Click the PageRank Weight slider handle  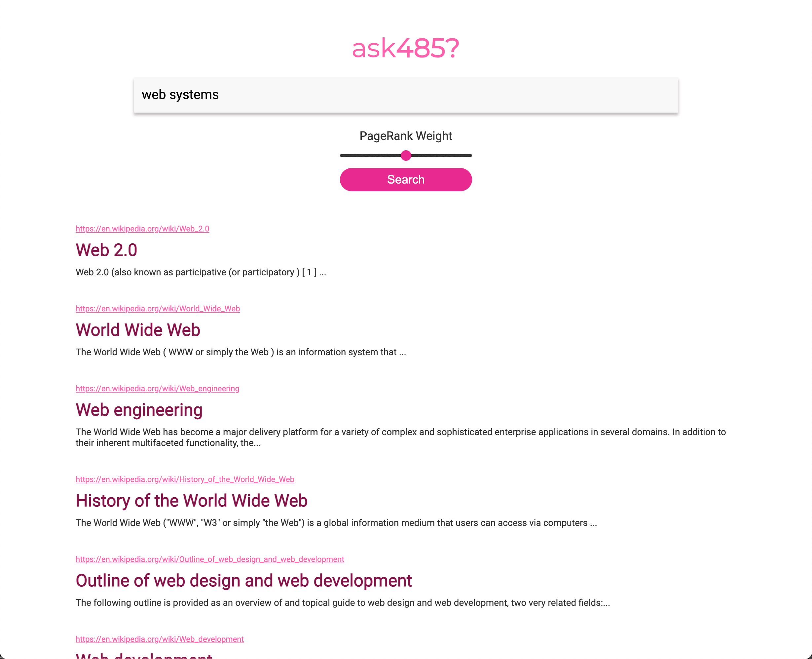pyautogui.click(x=406, y=155)
